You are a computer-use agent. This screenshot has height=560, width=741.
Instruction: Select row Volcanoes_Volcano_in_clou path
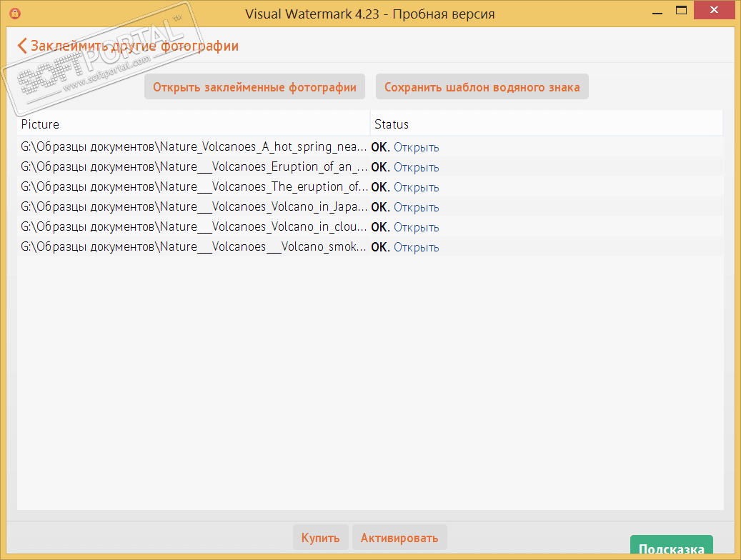click(x=193, y=227)
